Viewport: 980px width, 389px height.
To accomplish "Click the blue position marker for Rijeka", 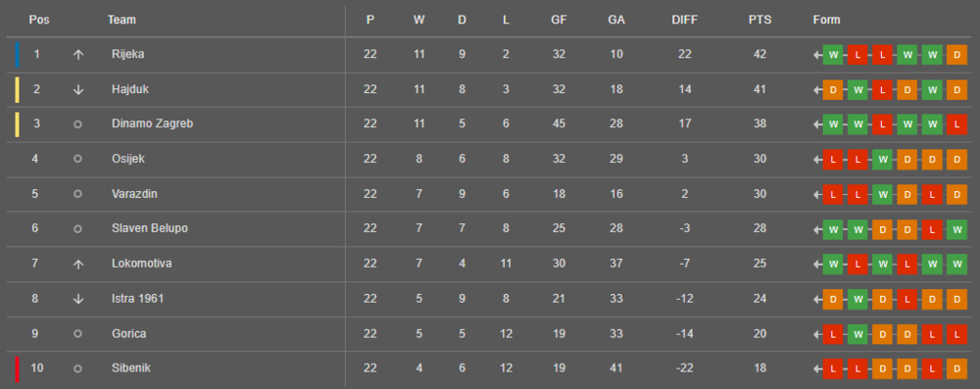I will click(x=17, y=55).
